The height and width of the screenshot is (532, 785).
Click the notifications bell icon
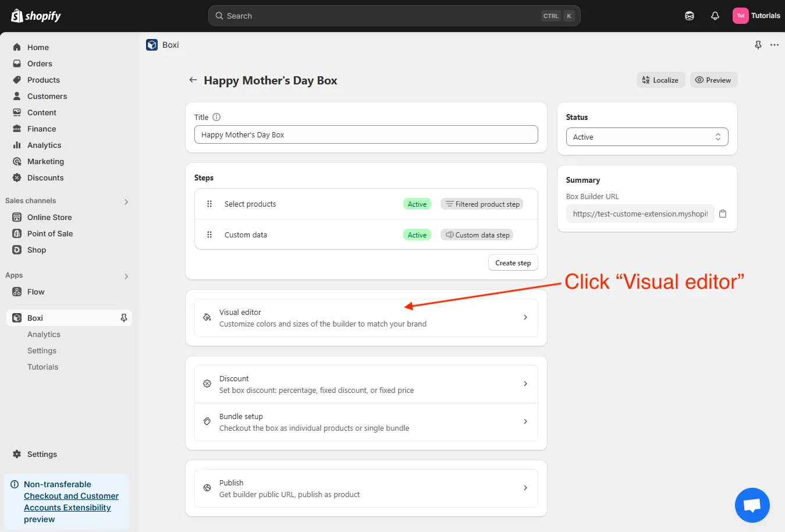tap(715, 16)
